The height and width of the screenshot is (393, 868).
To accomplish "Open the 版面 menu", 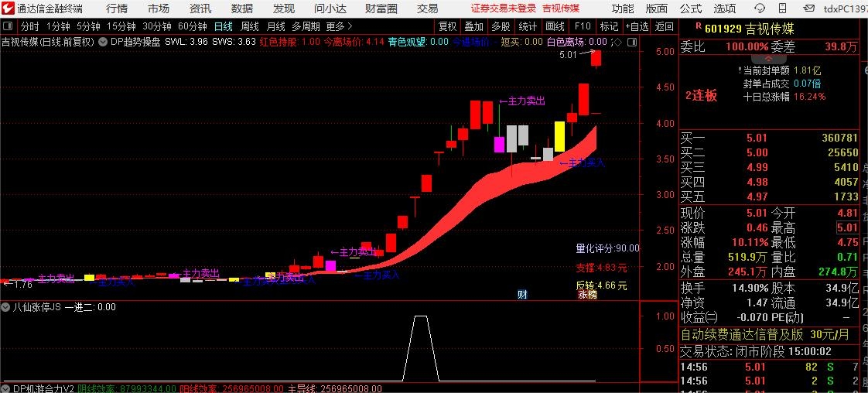I will click(x=657, y=9).
